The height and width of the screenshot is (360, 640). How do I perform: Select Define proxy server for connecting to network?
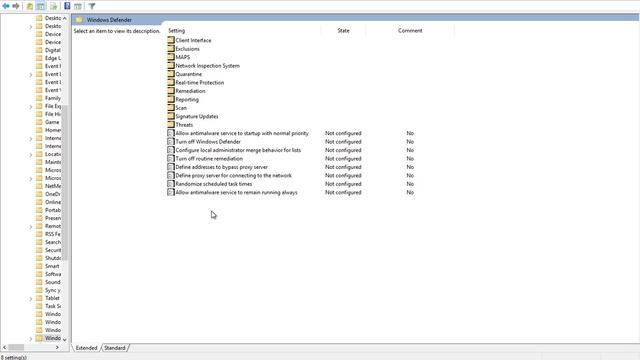click(233, 176)
